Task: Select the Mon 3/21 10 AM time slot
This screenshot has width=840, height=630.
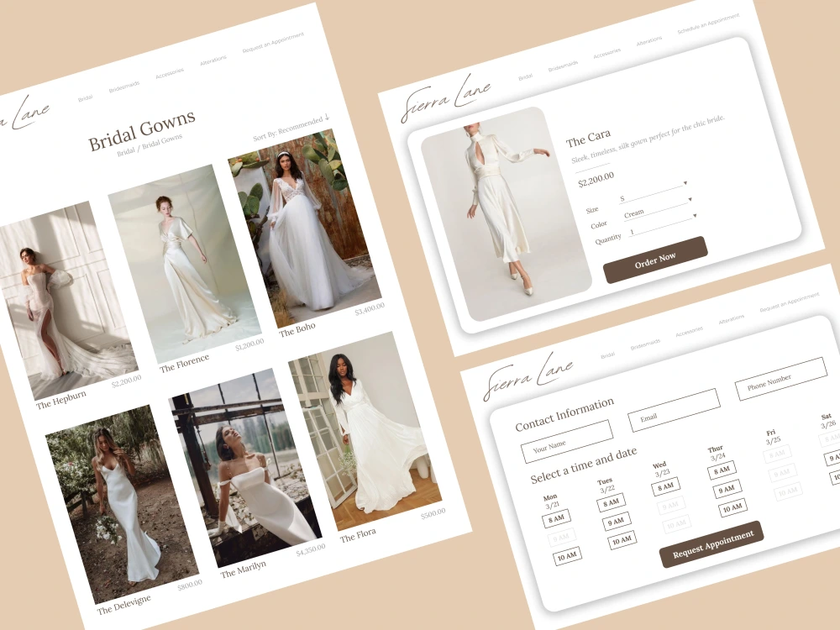Action: point(567,555)
